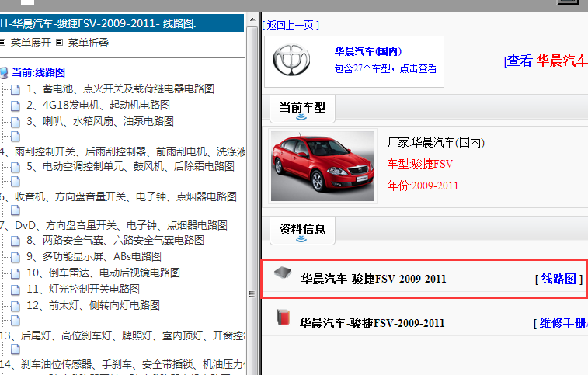
Task: Click the tree panel scroll up arrow
Action: coord(252,19)
